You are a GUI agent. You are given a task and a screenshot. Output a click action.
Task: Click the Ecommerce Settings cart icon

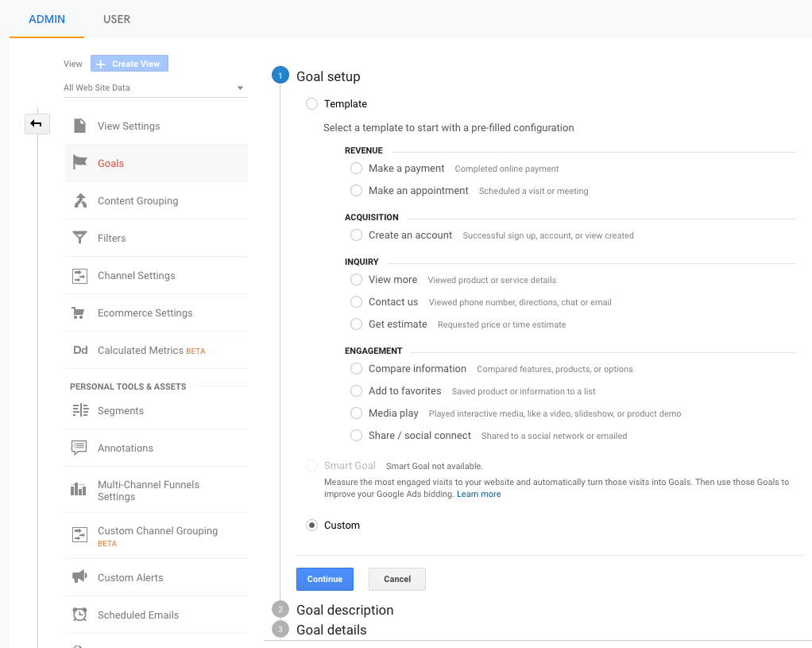(78, 313)
